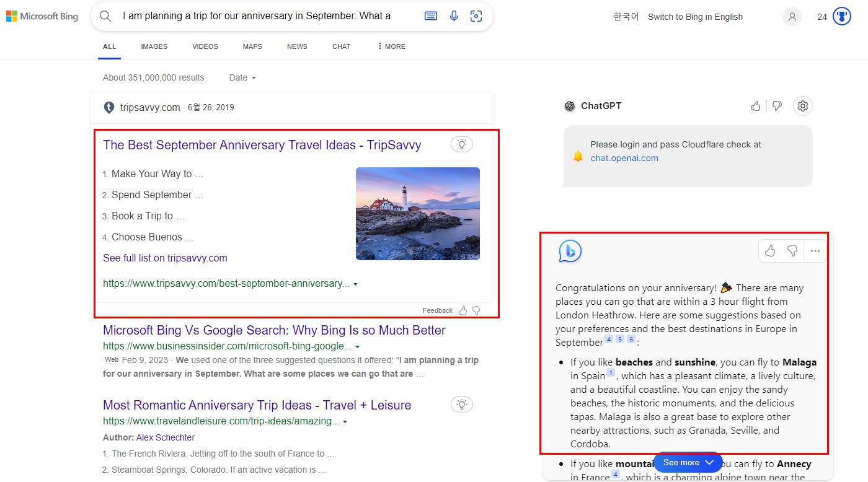Switch to the CHAT tab
The width and height of the screenshot is (868, 482).
pyautogui.click(x=342, y=46)
